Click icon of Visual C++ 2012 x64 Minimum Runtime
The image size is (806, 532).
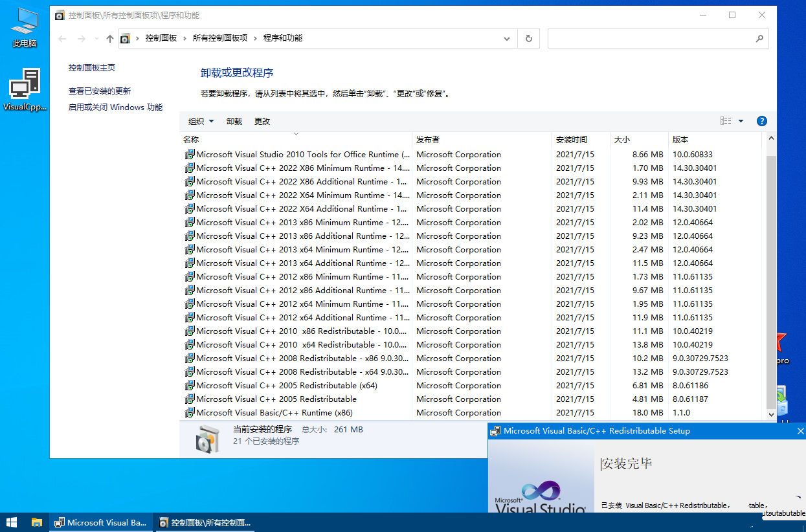click(190, 304)
